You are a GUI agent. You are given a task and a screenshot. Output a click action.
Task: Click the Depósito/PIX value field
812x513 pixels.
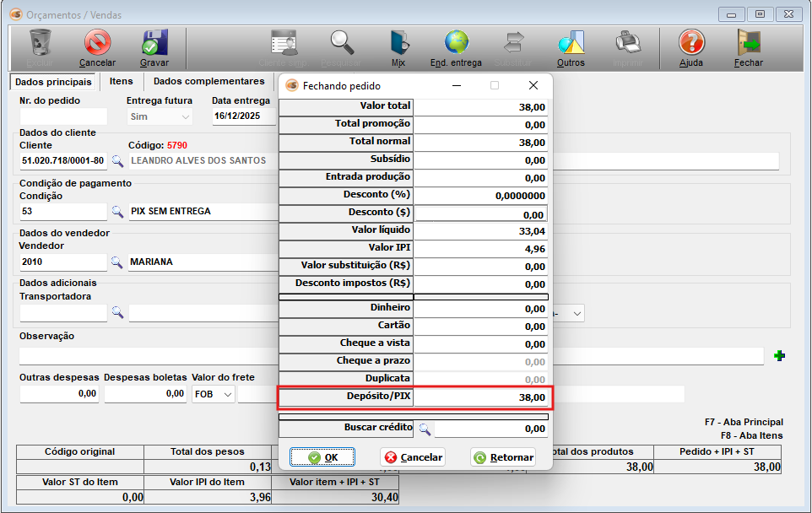tap(481, 397)
